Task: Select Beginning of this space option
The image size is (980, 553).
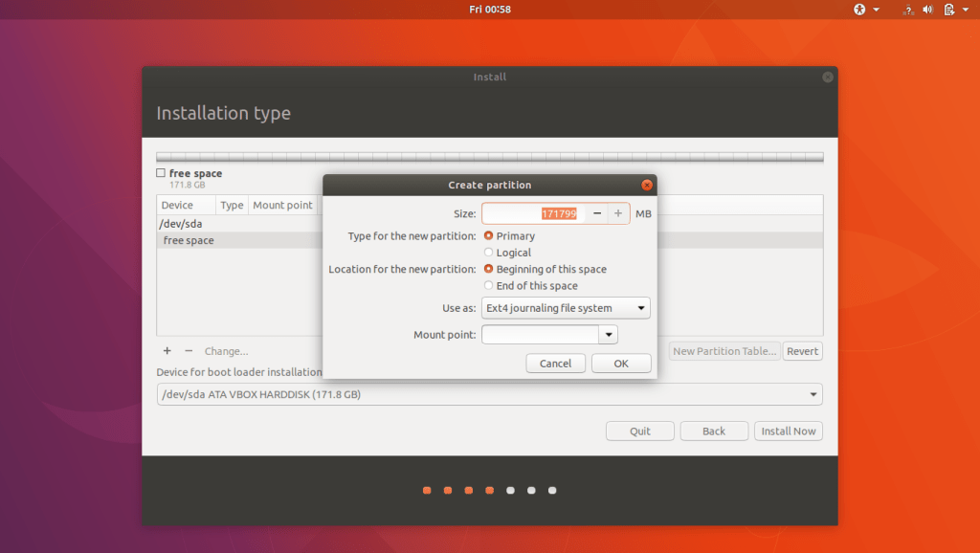Action: [489, 269]
